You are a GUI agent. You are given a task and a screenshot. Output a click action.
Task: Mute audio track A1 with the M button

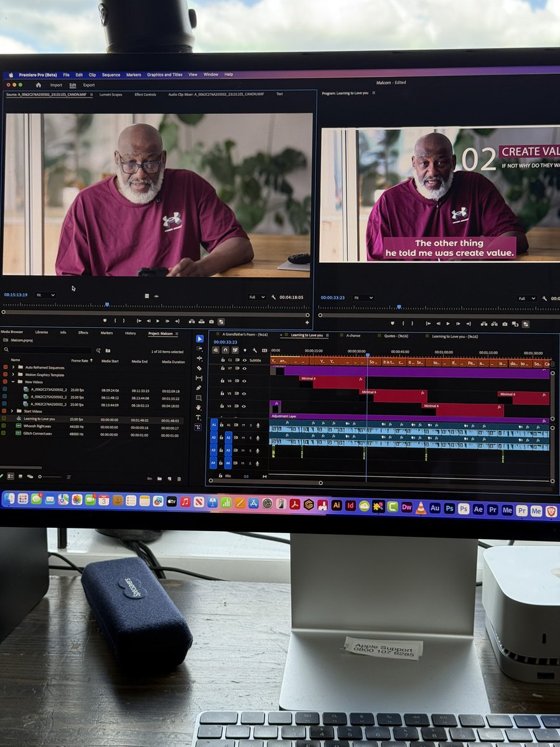[x=243, y=425]
